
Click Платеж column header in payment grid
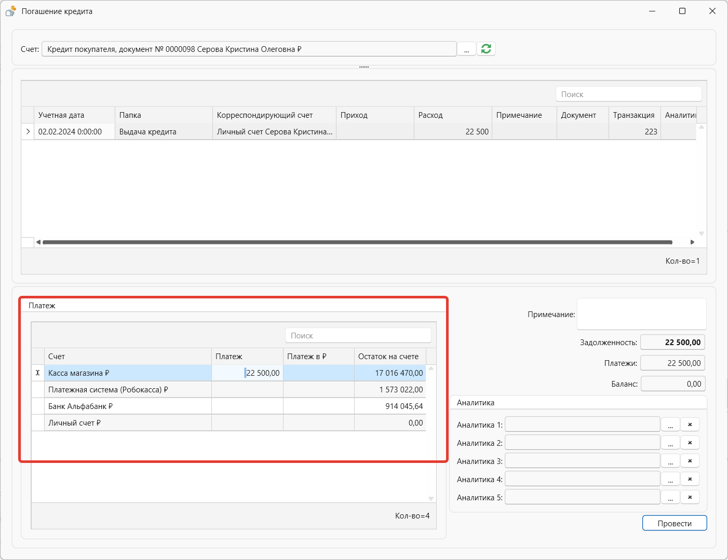click(x=247, y=356)
